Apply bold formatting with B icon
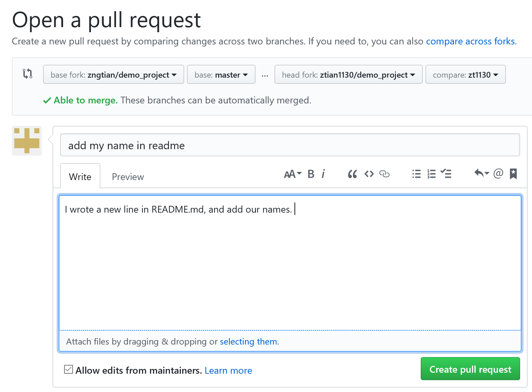The width and height of the screenshot is (532, 392). click(311, 174)
